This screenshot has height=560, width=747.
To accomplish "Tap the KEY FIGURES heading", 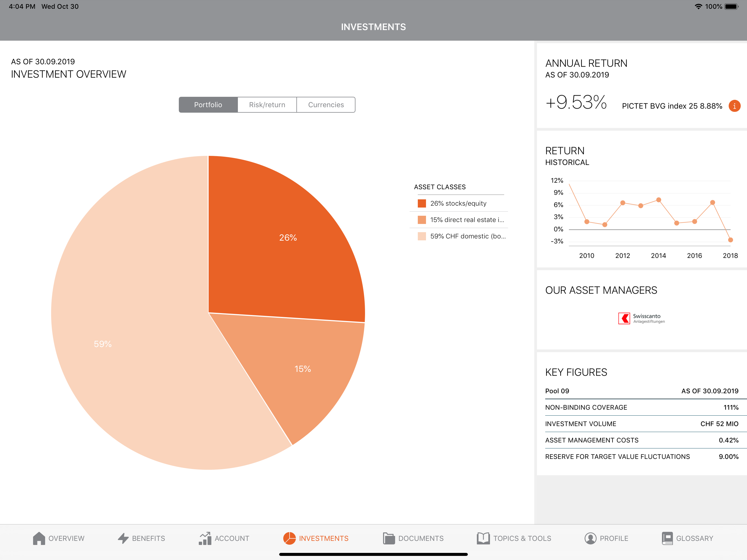I will click(x=576, y=372).
